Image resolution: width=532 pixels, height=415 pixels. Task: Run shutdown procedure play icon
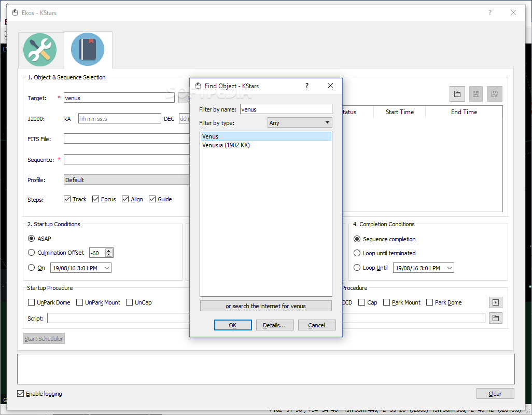pos(496,302)
